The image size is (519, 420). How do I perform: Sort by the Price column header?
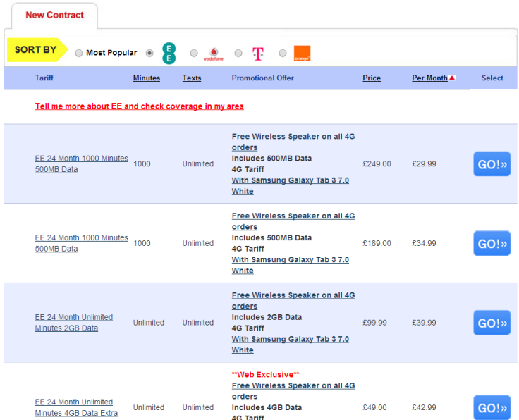point(372,78)
